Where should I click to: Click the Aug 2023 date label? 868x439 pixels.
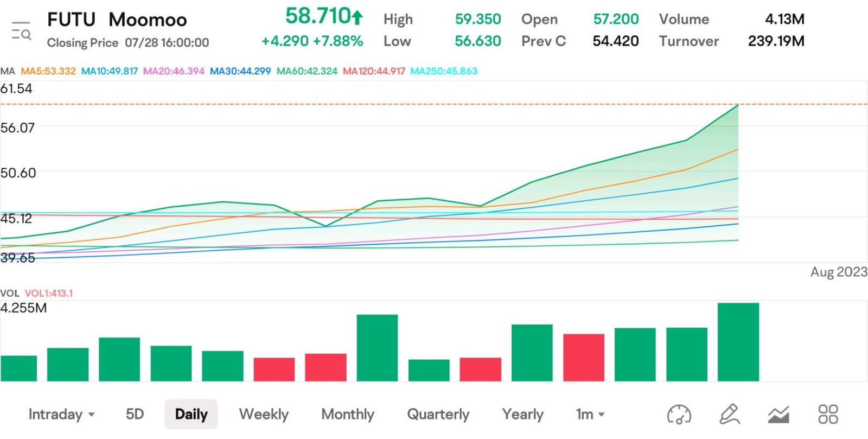pyautogui.click(x=839, y=272)
